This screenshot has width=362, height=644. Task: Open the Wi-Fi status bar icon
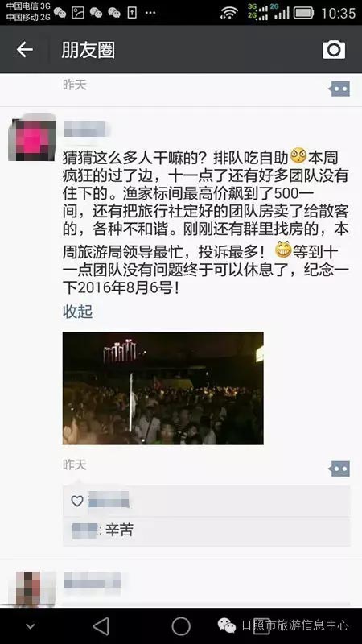pos(228,13)
